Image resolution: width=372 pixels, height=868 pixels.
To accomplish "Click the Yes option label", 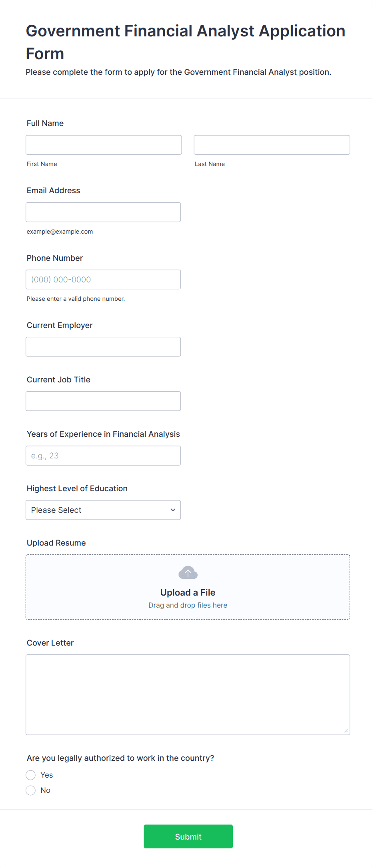I will coord(47,775).
